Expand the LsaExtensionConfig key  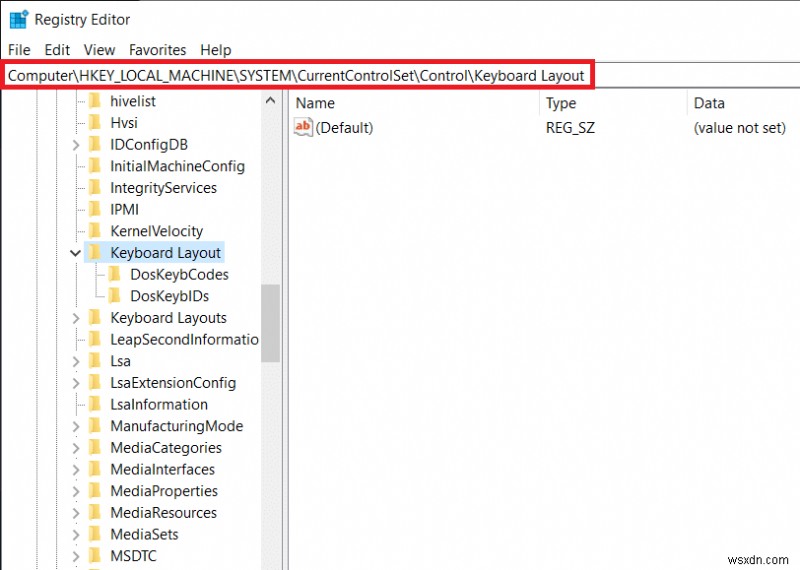click(x=76, y=383)
